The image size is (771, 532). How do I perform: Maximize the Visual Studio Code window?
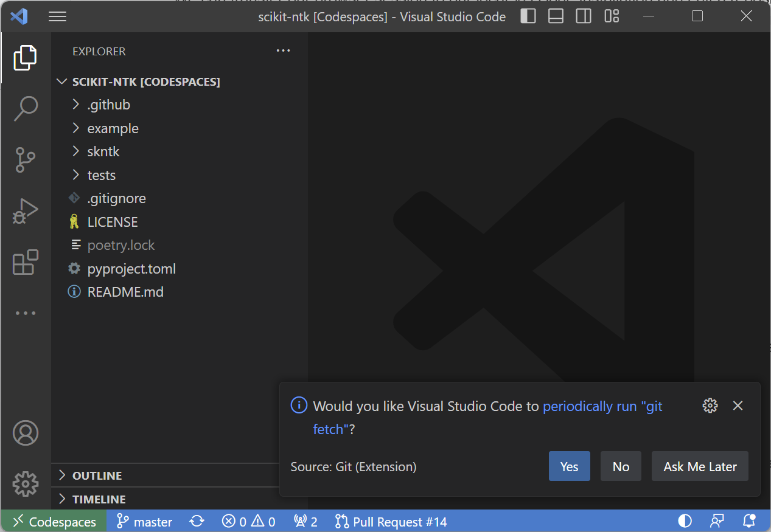pos(697,16)
